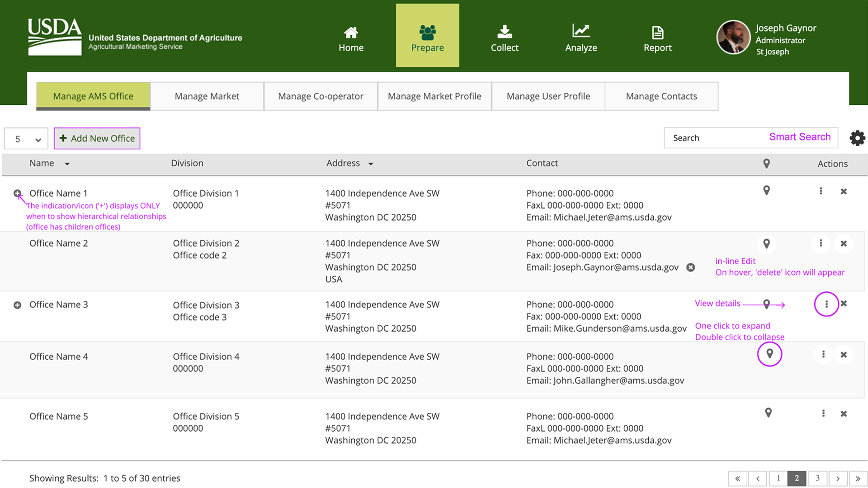
Task: Go to page 3 of results
Action: click(817, 478)
